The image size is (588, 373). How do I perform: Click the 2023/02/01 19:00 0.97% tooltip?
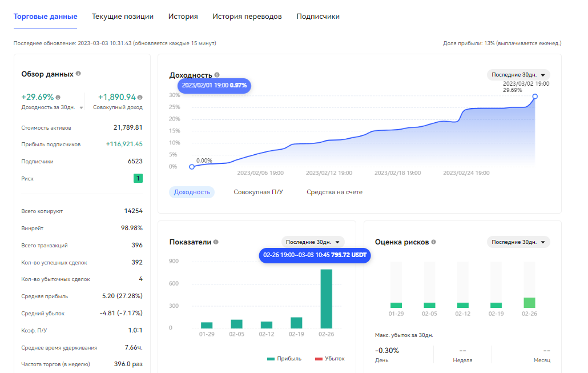click(215, 86)
